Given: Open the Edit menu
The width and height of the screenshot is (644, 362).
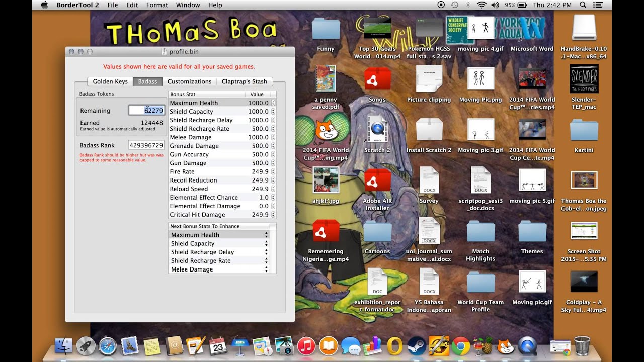Looking at the screenshot, I should pos(132,5).
